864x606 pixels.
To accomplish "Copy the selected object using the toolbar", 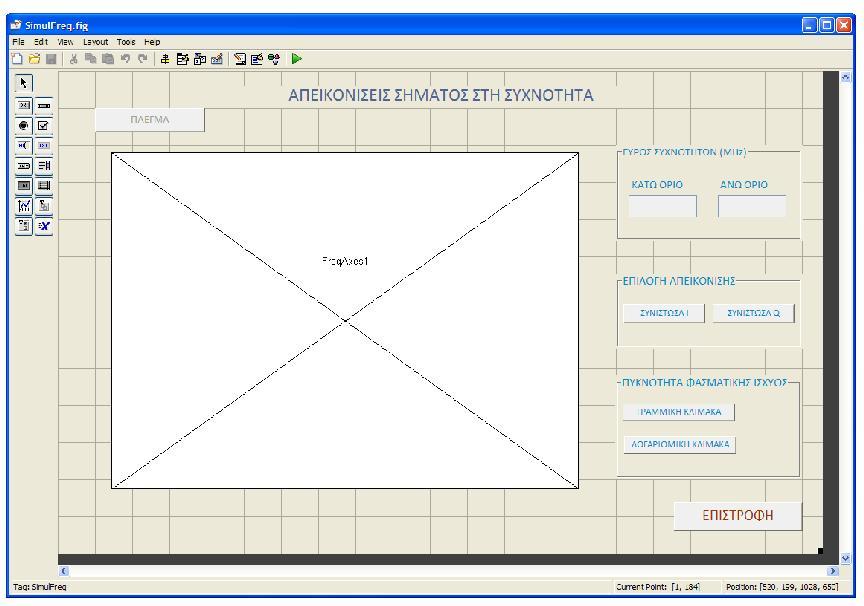I will click(90, 59).
